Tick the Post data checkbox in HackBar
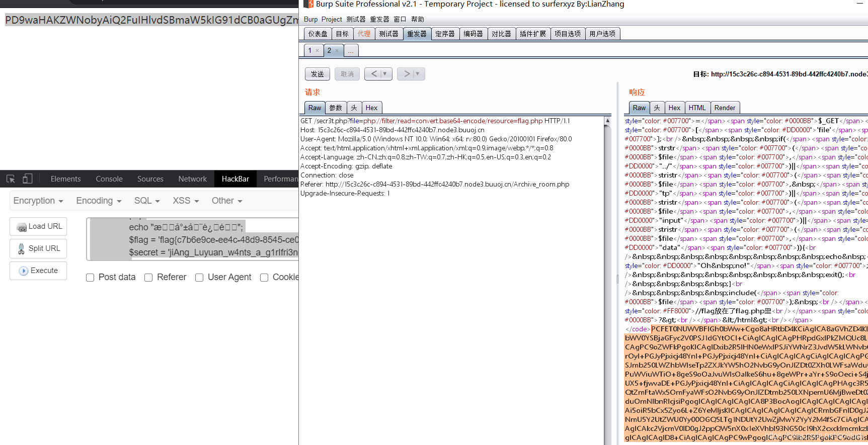 pos(90,278)
